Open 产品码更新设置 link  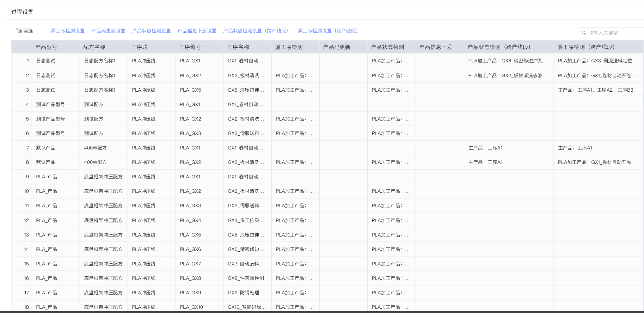click(108, 31)
